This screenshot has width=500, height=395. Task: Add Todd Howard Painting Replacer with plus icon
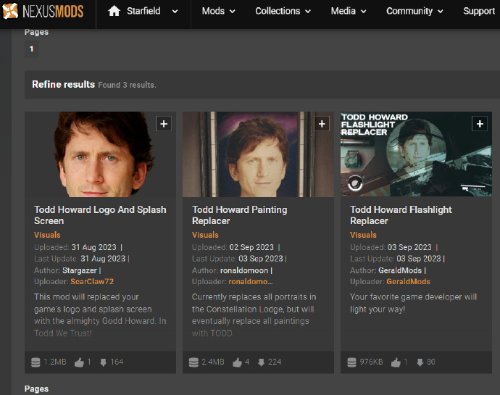[322, 124]
